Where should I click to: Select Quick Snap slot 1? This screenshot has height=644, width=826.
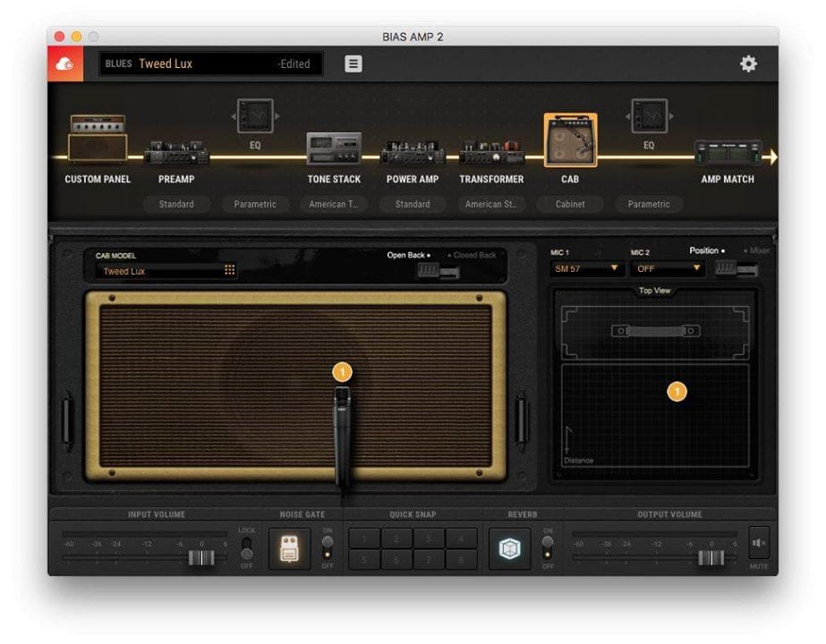[364, 538]
